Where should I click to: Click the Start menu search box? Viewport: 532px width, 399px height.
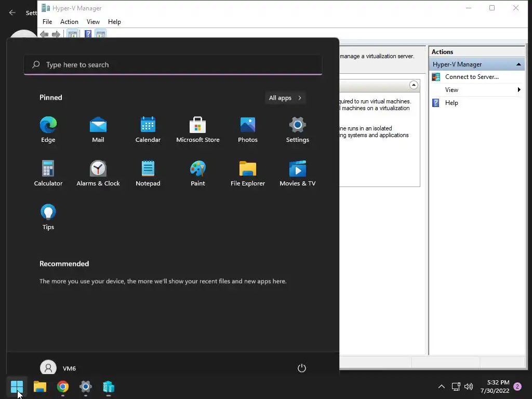point(173,64)
